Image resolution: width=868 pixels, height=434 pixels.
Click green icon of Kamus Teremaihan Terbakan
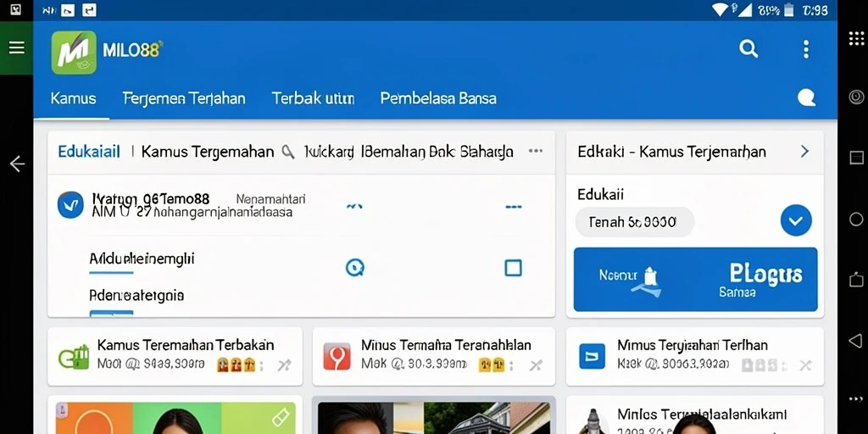(75, 357)
